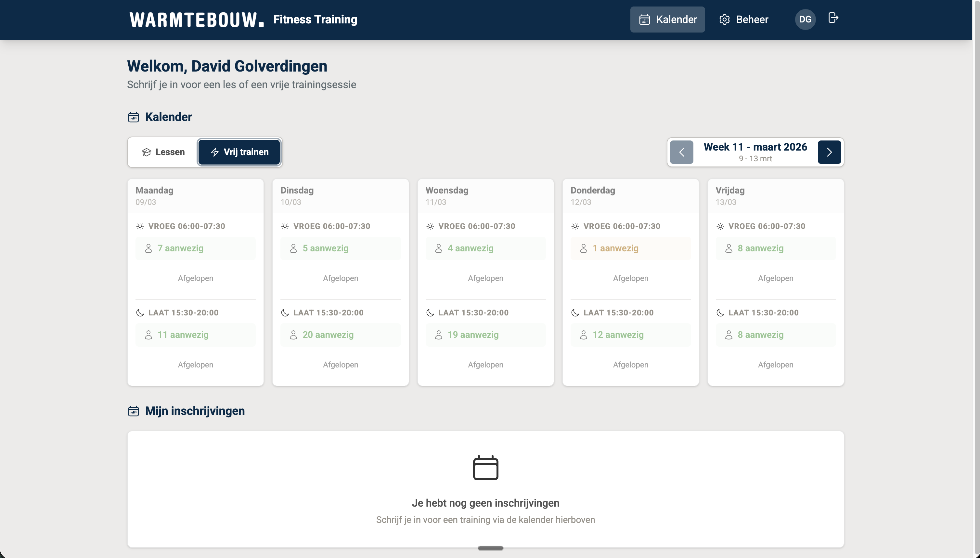Click the Beheer gear icon

pyautogui.click(x=724, y=20)
